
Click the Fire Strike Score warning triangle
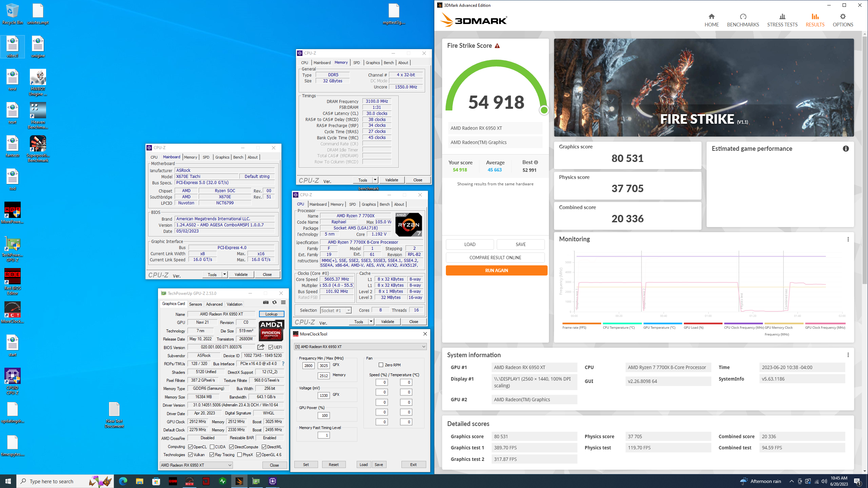coord(497,46)
